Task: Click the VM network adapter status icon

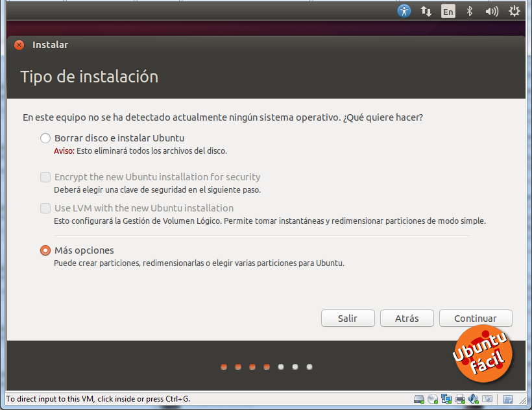Action: tap(446, 399)
